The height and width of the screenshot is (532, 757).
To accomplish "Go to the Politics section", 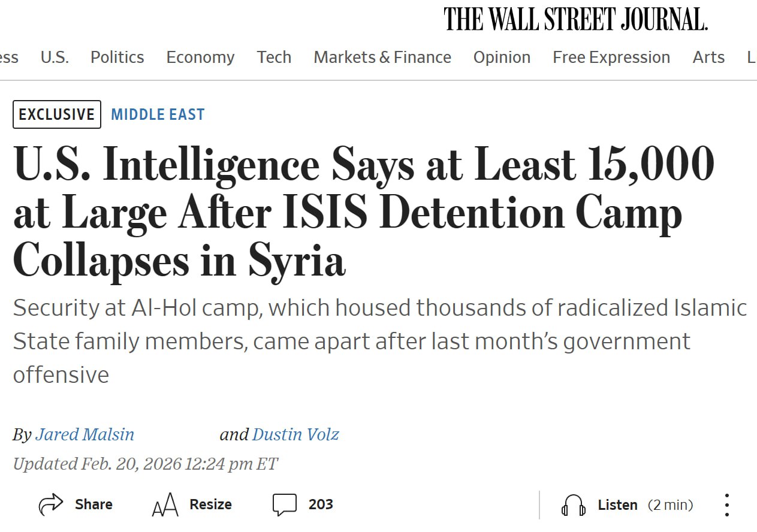I will (117, 58).
